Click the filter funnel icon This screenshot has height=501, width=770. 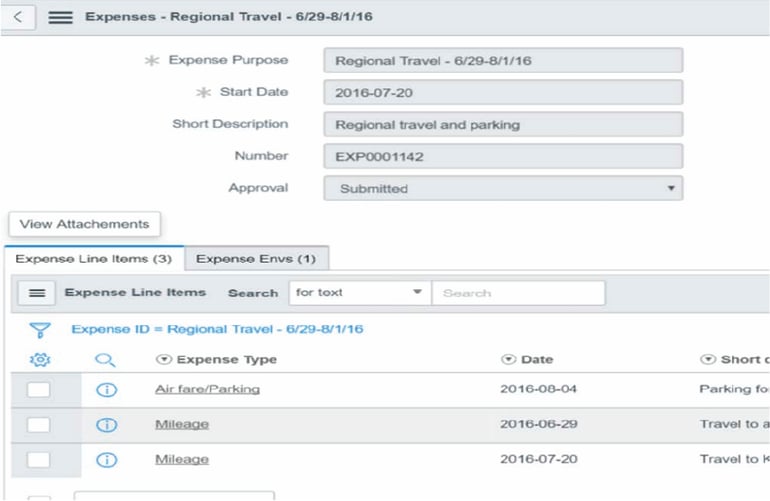(x=40, y=329)
